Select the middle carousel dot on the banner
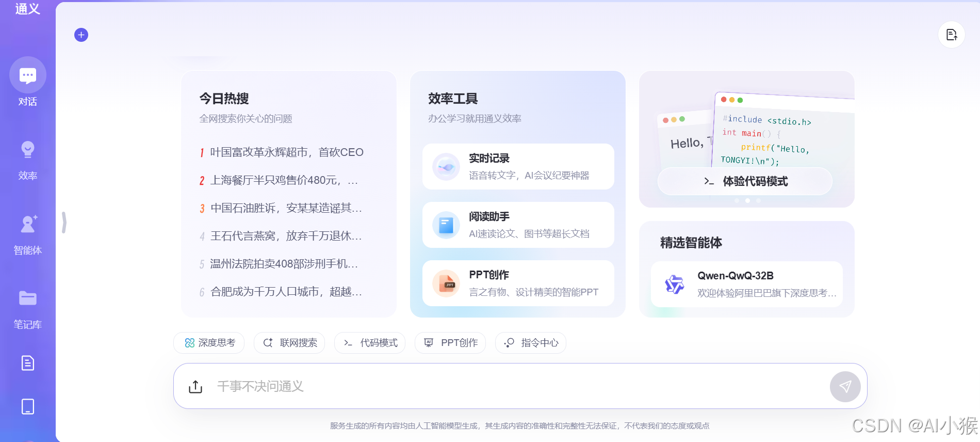 [x=747, y=201]
